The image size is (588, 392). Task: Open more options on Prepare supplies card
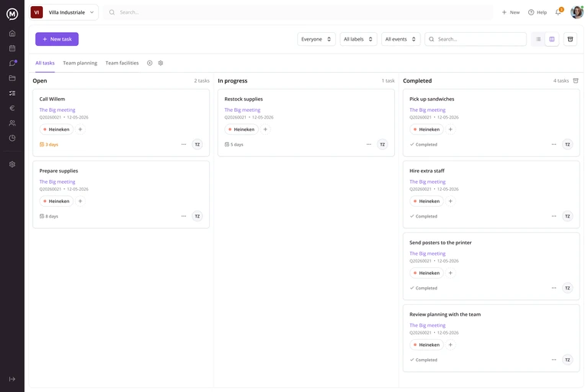click(184, 216)
